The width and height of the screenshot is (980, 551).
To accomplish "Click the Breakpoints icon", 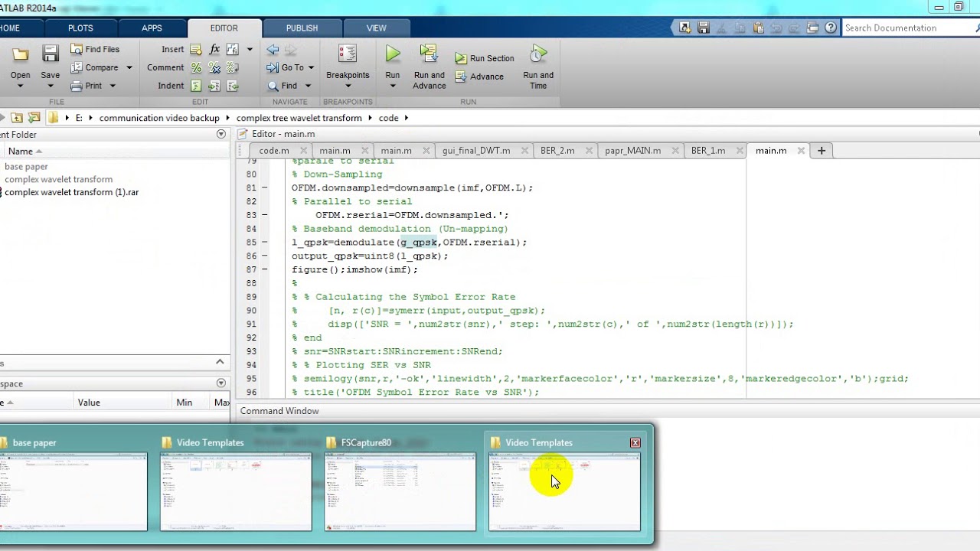I will 348,54.
